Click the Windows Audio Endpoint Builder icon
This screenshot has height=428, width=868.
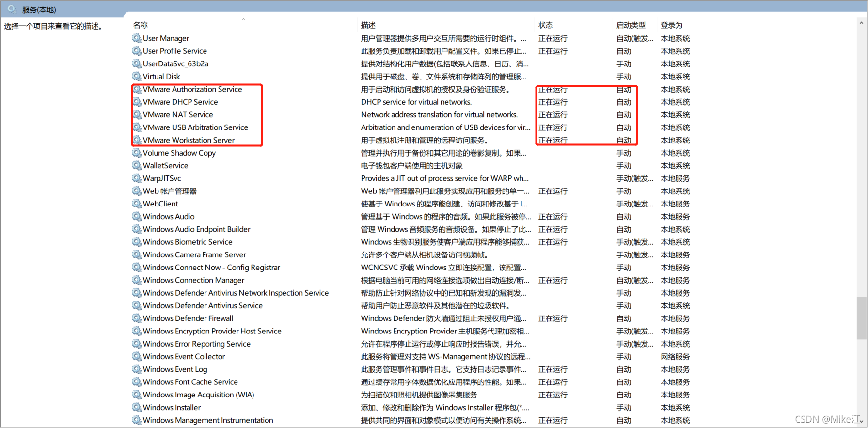click(136, 229)
